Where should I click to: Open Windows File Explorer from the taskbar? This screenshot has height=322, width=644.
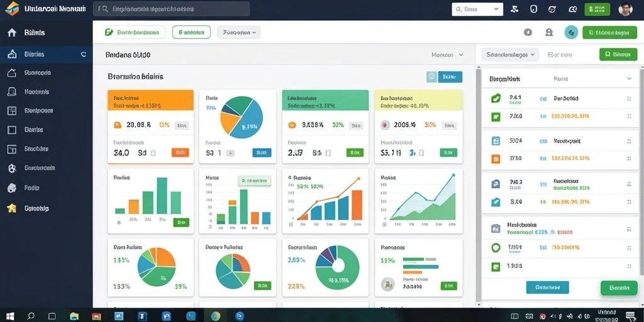(x=74, y=316)
